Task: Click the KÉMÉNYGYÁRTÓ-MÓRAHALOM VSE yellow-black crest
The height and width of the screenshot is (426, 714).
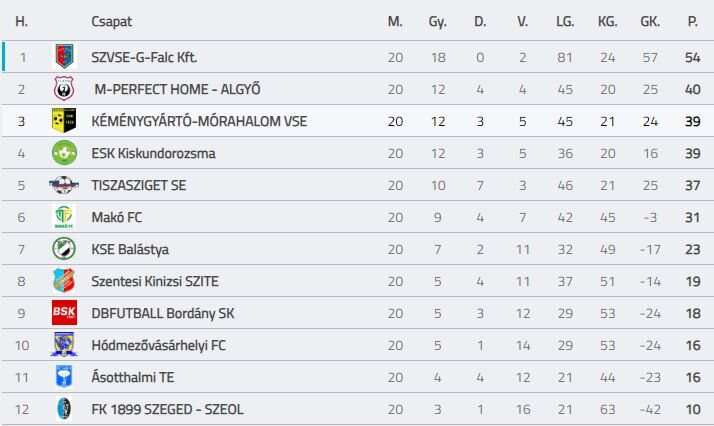Action: [x=64, y=121]
